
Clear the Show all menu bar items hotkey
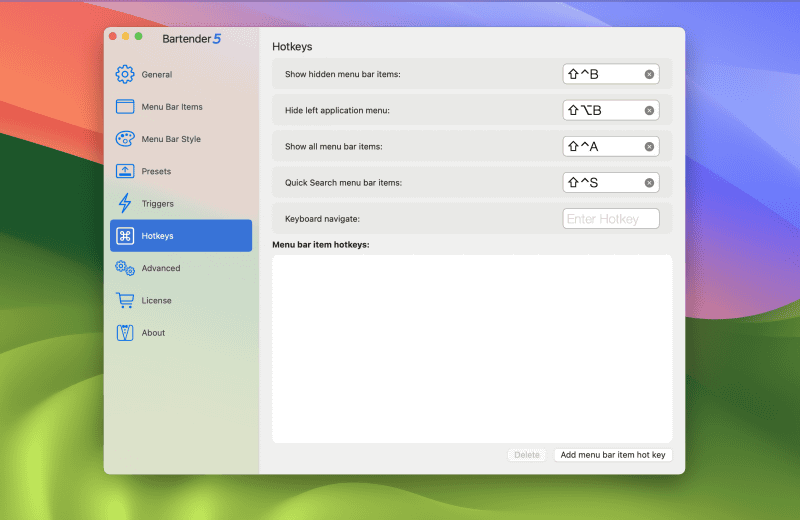click(x=649, y=147)
